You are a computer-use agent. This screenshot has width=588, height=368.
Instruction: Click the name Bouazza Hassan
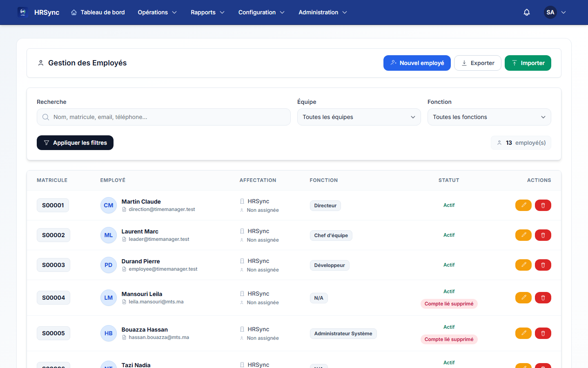(x=145, y=330)
